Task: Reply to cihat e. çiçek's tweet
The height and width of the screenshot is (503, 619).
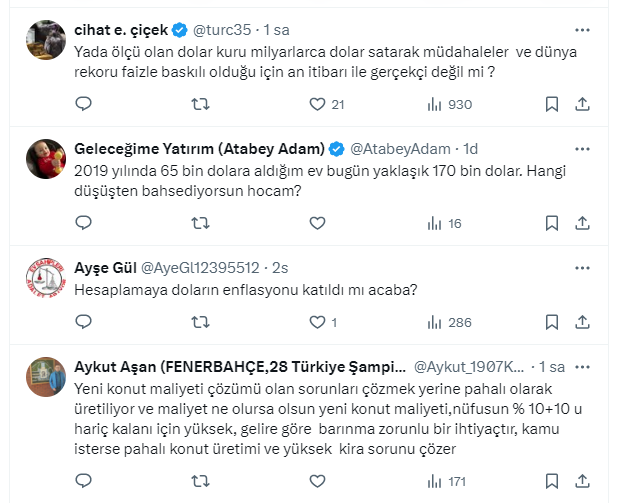Action: (84, 103)
